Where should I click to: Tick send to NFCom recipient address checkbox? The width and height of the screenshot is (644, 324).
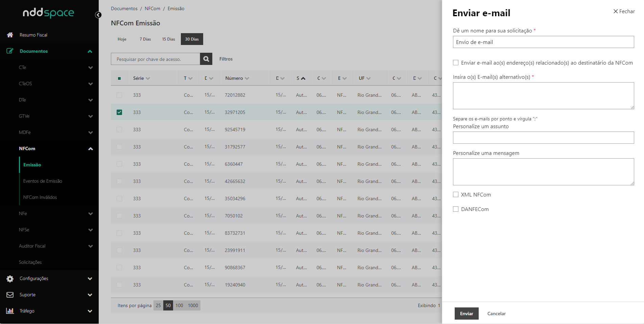click(456, 63)
